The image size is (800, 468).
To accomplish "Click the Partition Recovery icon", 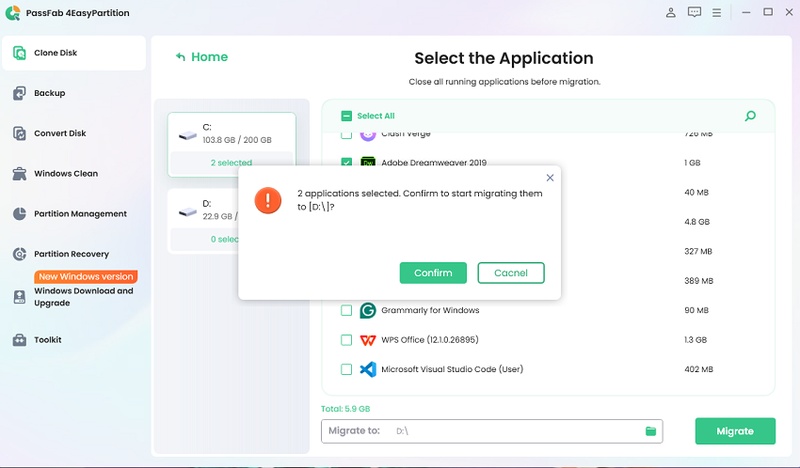I will click(x=19, y=254).
